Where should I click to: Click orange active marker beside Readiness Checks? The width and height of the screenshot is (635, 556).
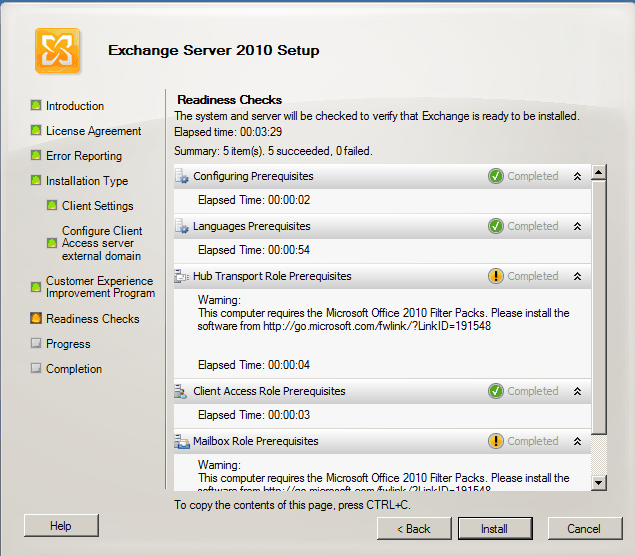(36, 318)
